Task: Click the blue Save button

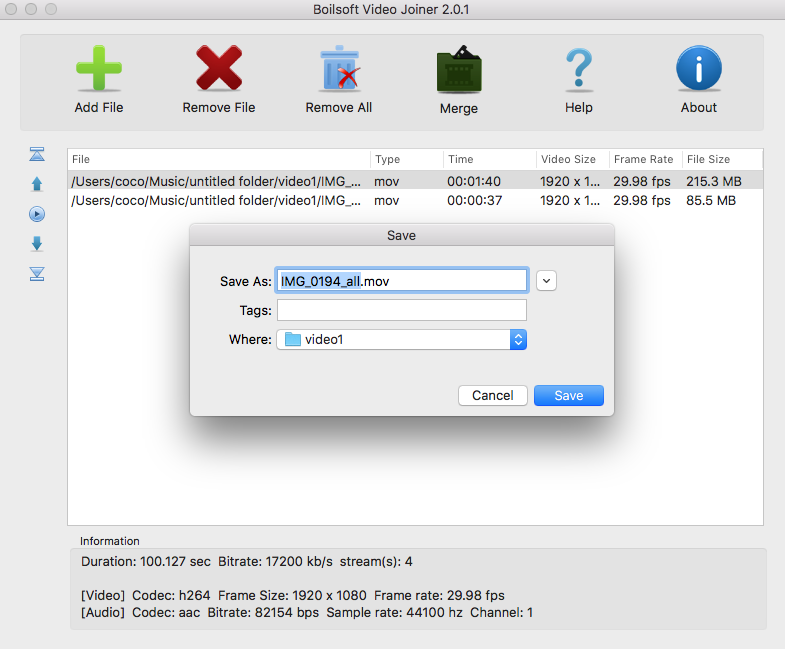Action: (x=569, y=396)
